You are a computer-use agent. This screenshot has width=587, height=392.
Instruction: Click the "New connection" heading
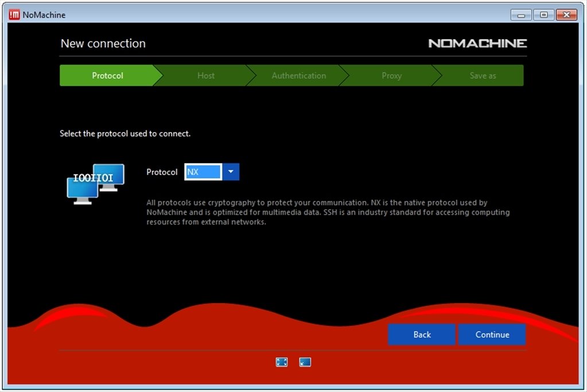(103, 44)
